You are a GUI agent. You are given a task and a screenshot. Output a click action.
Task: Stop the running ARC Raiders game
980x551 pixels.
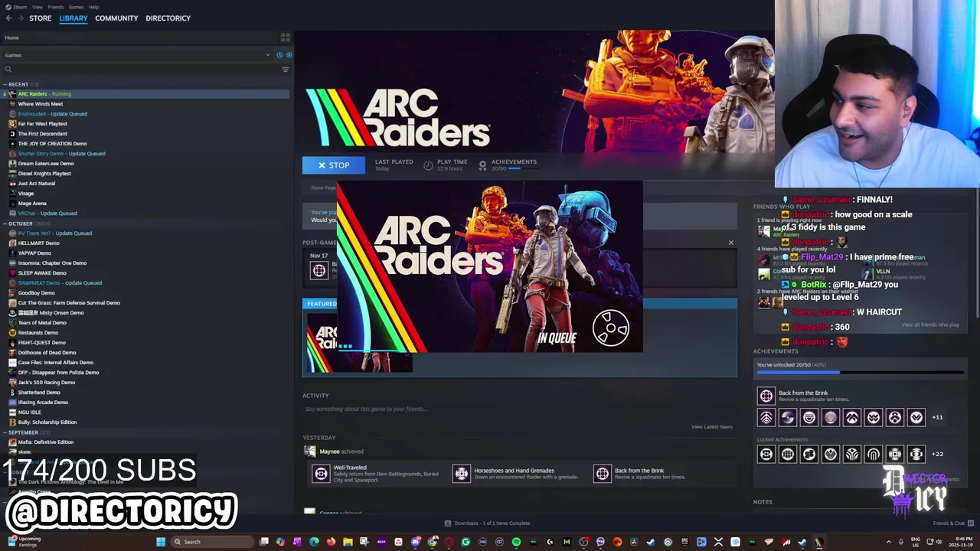(x=333, y=165)
